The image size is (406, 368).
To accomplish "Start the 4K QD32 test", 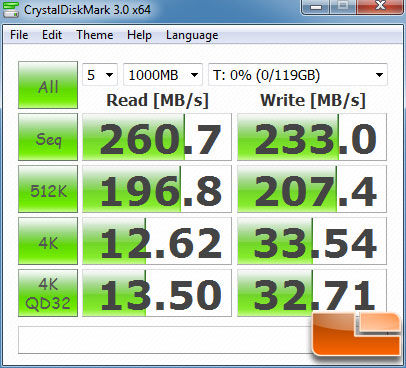I will click(x=48, y=293).
